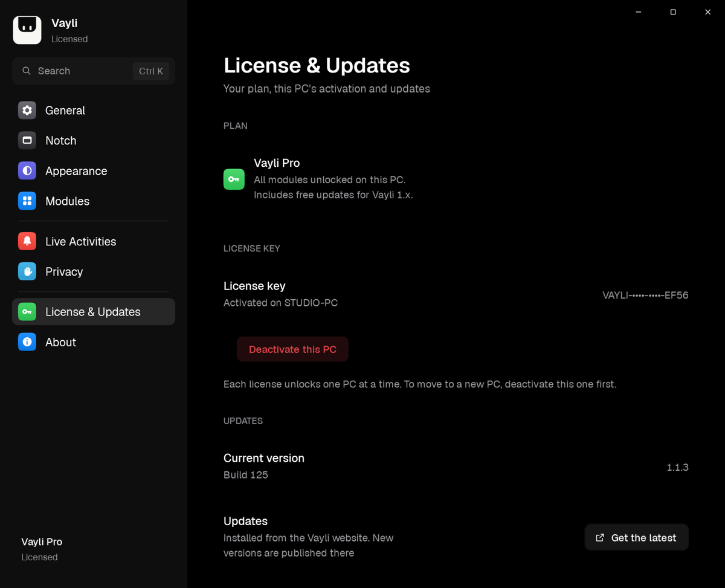Click the General gear icon

27,110
